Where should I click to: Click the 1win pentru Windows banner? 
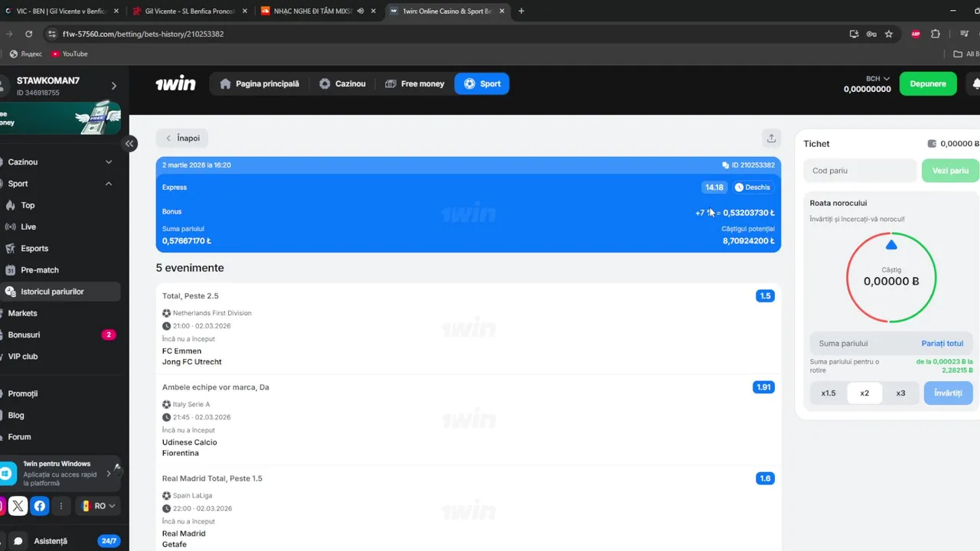click(60, 474)
